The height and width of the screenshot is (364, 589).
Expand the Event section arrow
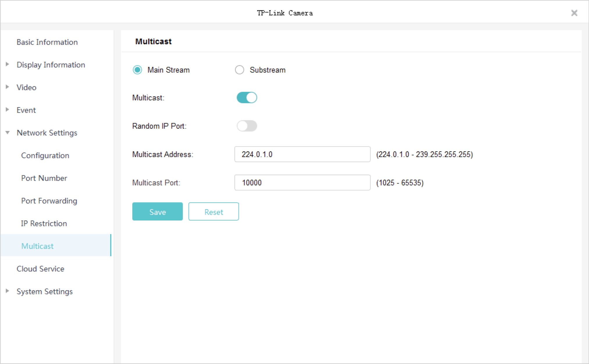pyautogui.click(x=8, y=110)
